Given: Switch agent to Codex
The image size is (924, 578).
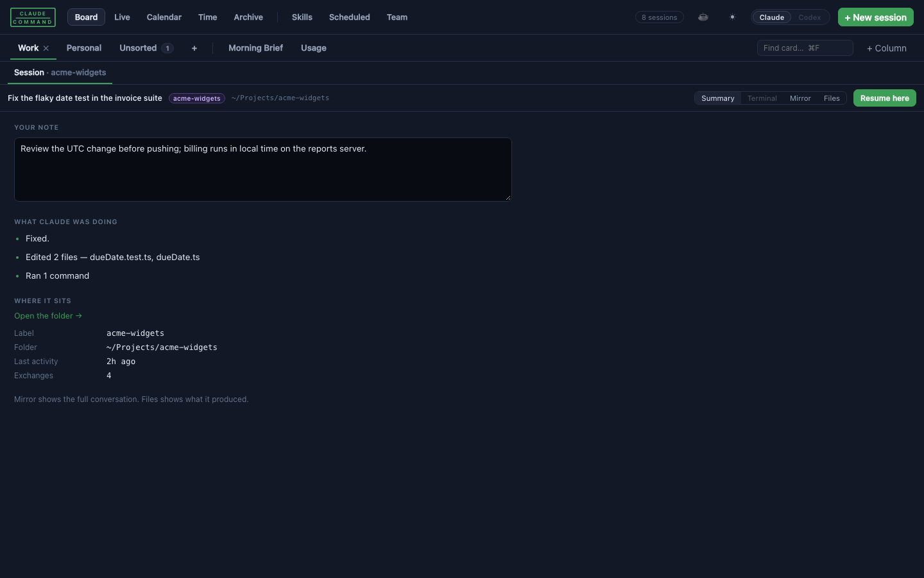Looking at the screenshot, I should click(x=809, y=17).
